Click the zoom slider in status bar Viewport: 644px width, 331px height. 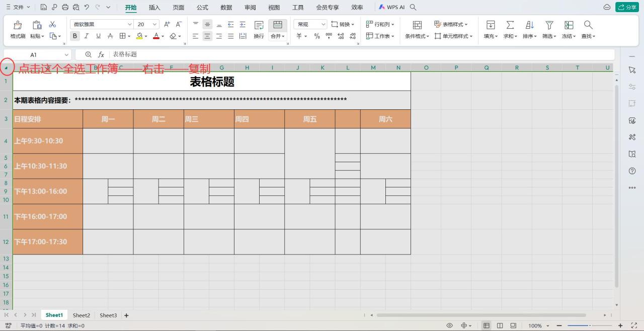[589, 325]
